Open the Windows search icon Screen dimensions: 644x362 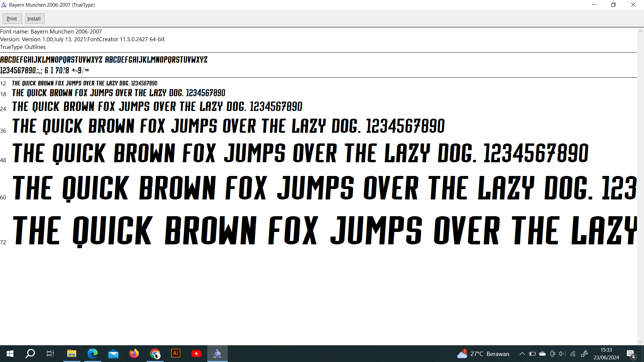pos(30,354)
